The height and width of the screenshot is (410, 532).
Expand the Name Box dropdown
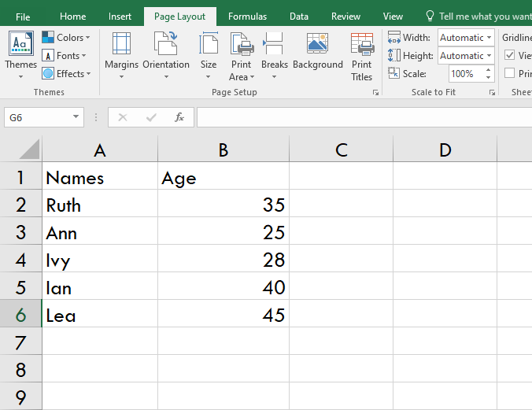[x=76, y=117]
